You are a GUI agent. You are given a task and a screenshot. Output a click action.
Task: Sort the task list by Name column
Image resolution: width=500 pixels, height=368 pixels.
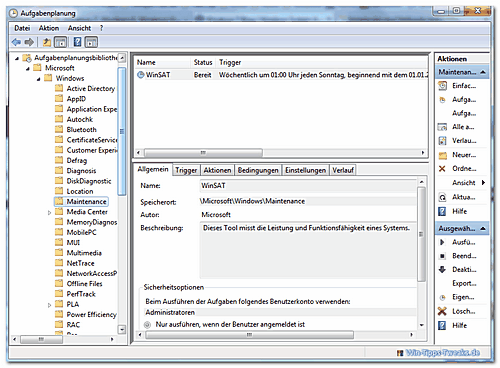pos(163,63)
